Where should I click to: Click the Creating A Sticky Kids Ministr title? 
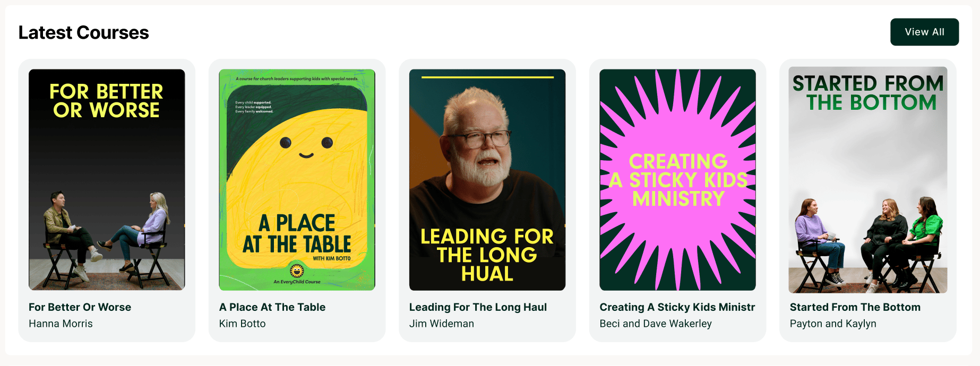677,307
